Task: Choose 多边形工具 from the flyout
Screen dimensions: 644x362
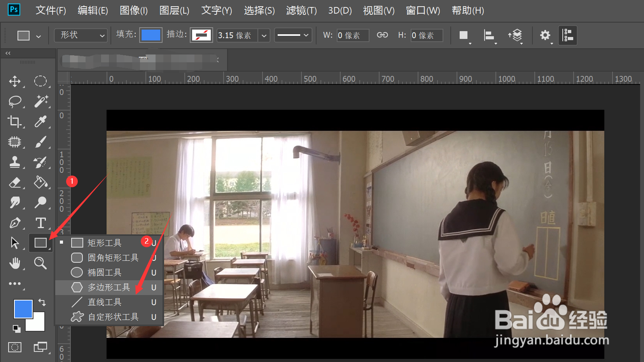Action: coord(109,287)
